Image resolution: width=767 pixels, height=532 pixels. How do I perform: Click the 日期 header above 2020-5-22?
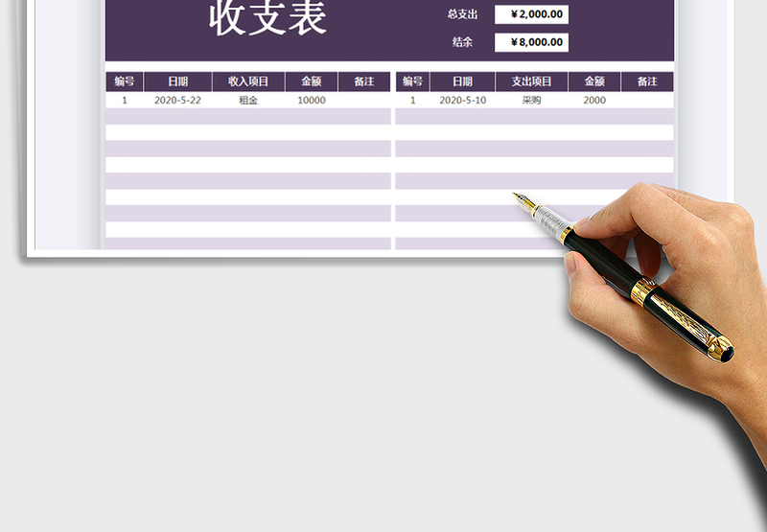click(x=178, y=81)
